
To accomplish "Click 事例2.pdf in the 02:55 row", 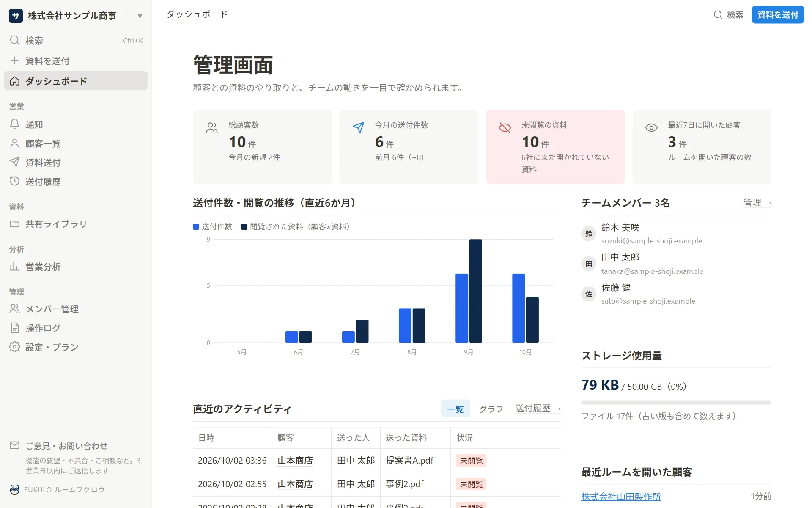I will point(405,484).
